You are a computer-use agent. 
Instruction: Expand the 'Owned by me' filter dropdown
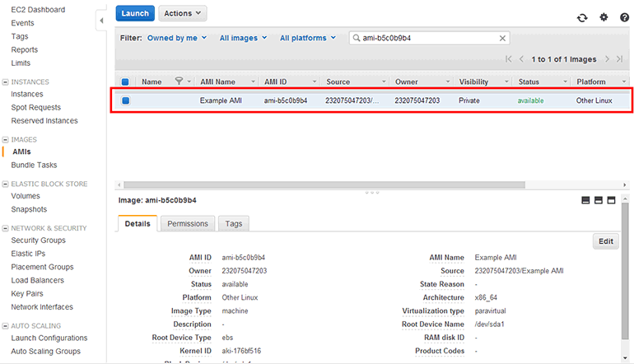[x=177, y=38]
